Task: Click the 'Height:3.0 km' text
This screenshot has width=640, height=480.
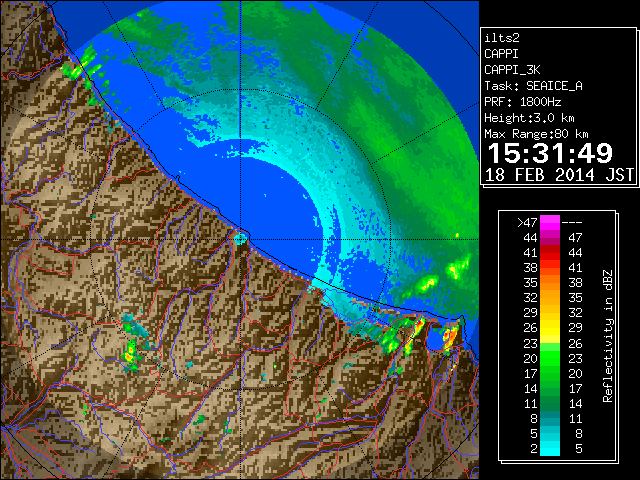Action: [529, 118]
